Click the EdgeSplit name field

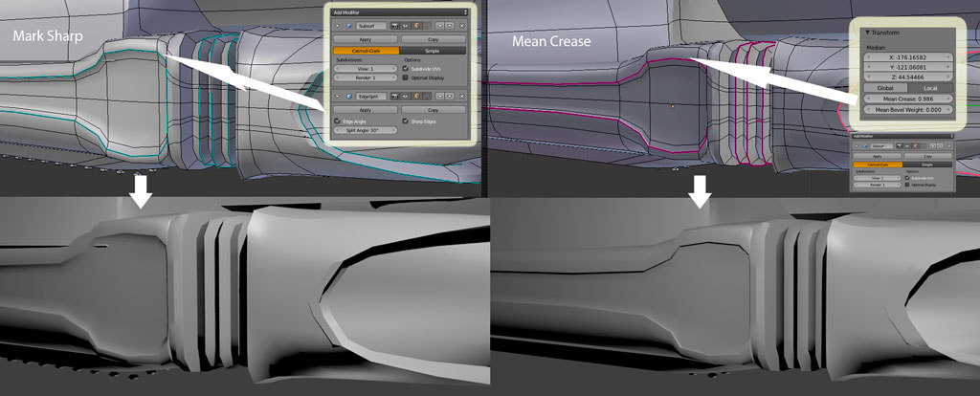click(x=371, y=97)
